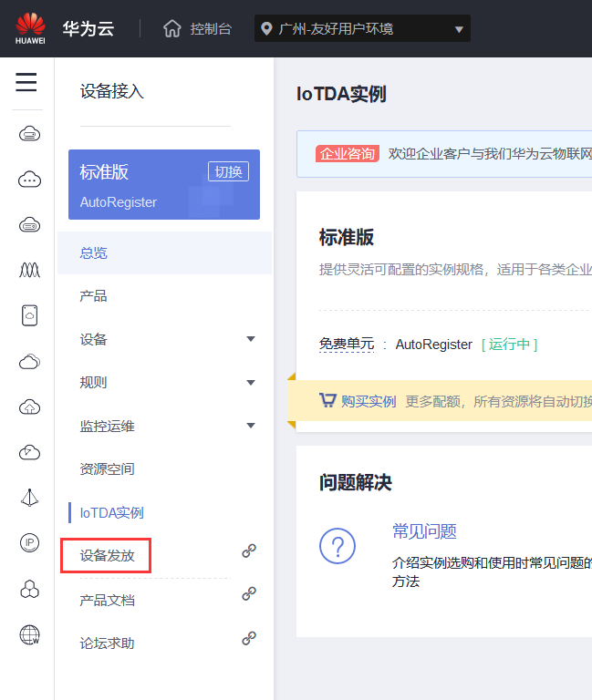The image size is (592, 700).
Task: Open the sidebar icon of a cloud with three dots
Action: (29, 180)
